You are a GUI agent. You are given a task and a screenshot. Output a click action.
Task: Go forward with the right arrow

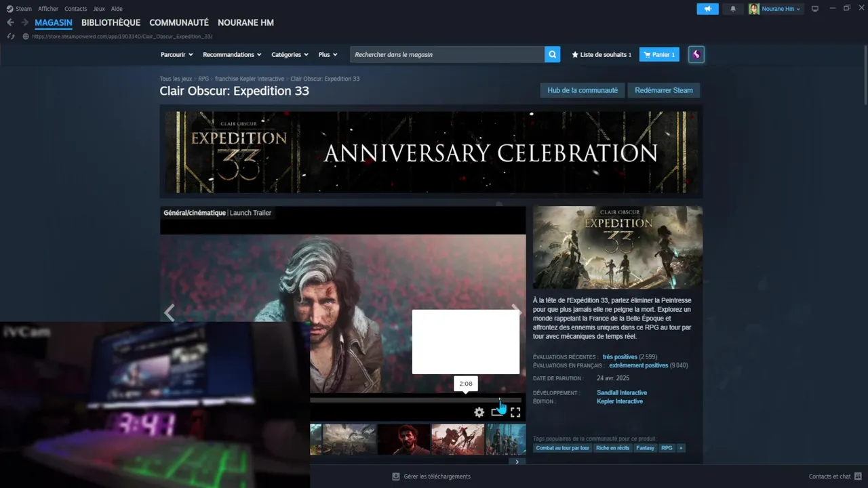[x=24, y=22]
